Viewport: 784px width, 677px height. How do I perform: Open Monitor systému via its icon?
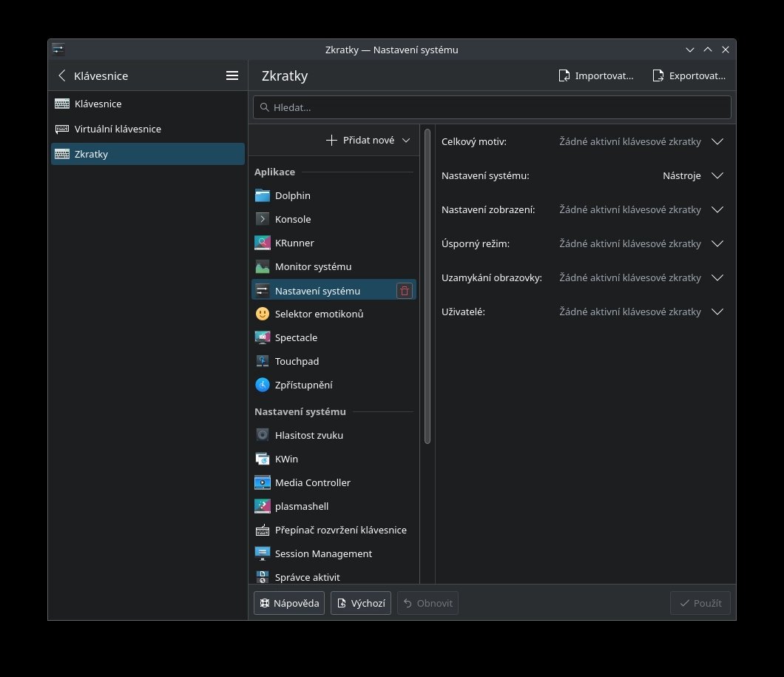point(263,266)
